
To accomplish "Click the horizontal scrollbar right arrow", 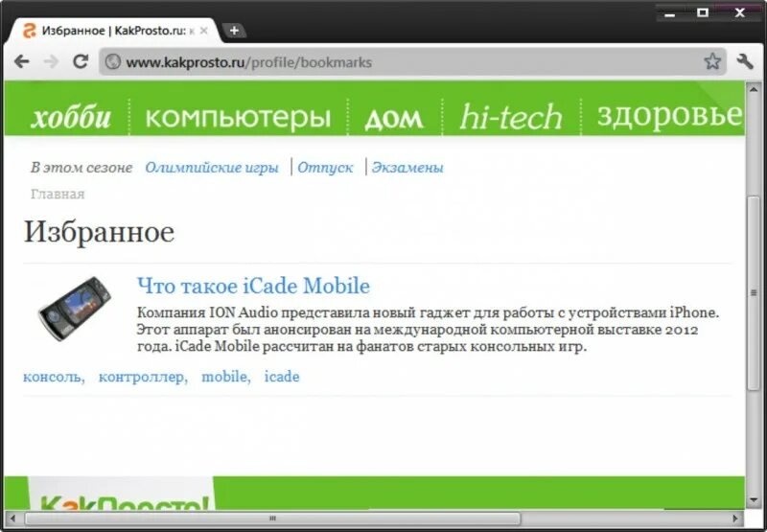I will [x=736, y=519].
